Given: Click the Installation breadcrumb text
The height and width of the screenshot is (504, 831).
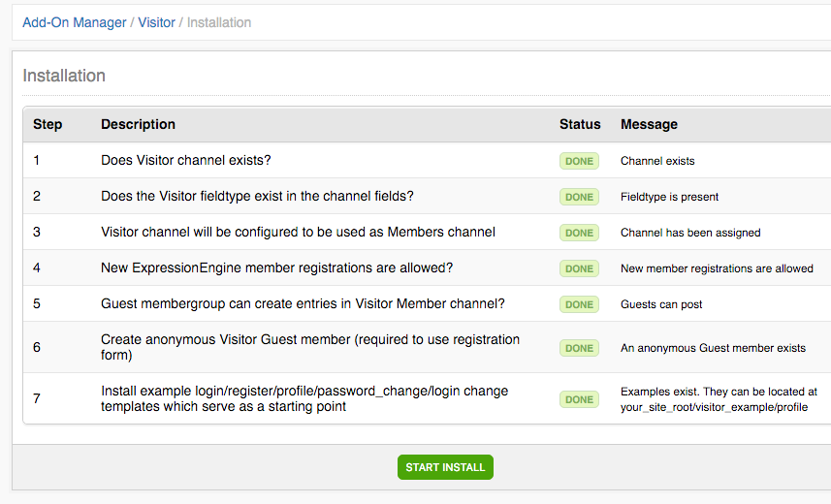Looking at the screenshot, I should pos(219,23).
